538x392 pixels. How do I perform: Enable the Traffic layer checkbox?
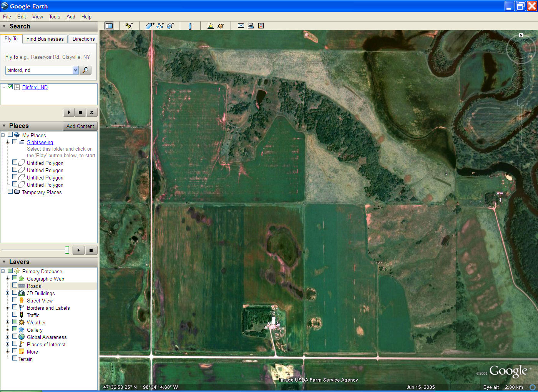click(x=15, y=314)
